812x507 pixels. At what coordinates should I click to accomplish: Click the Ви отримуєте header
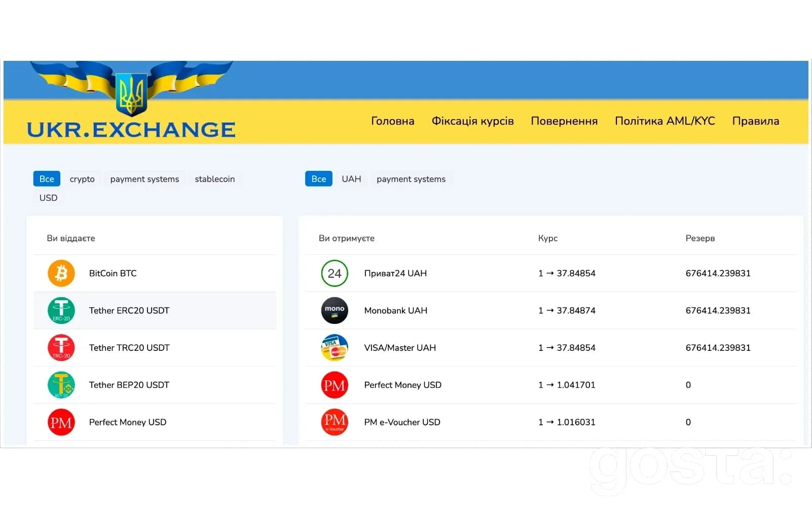(347, 238)
